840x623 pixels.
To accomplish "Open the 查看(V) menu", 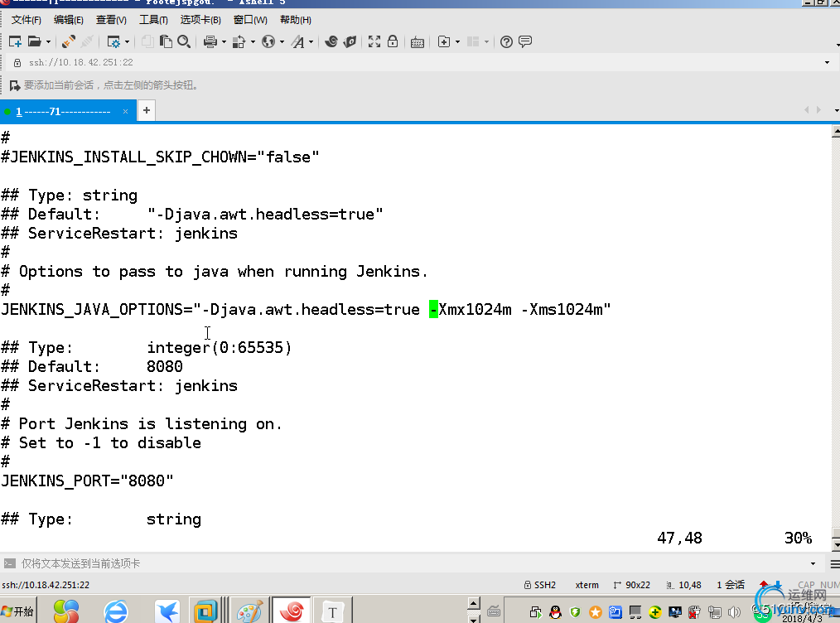I will point(111,20).
